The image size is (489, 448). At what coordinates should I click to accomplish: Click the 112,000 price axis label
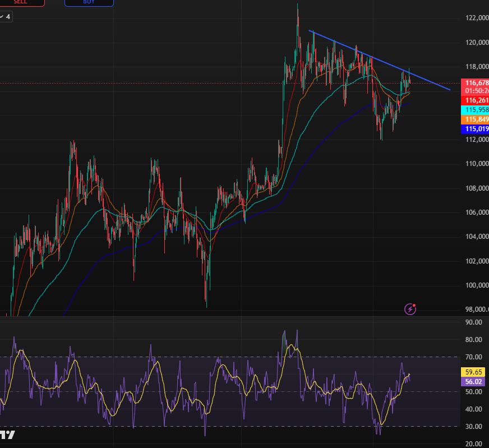pyautogui.click(x=477, y=140)
